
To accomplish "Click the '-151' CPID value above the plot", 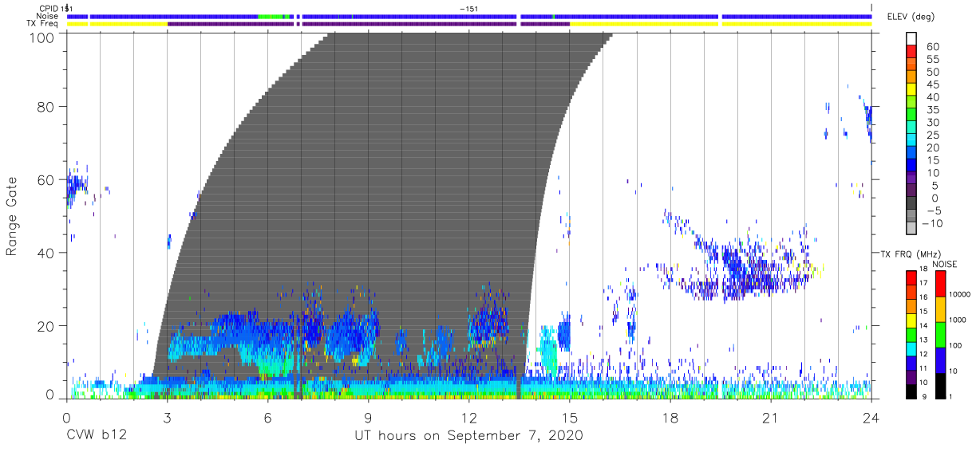I will click(468, 8).
